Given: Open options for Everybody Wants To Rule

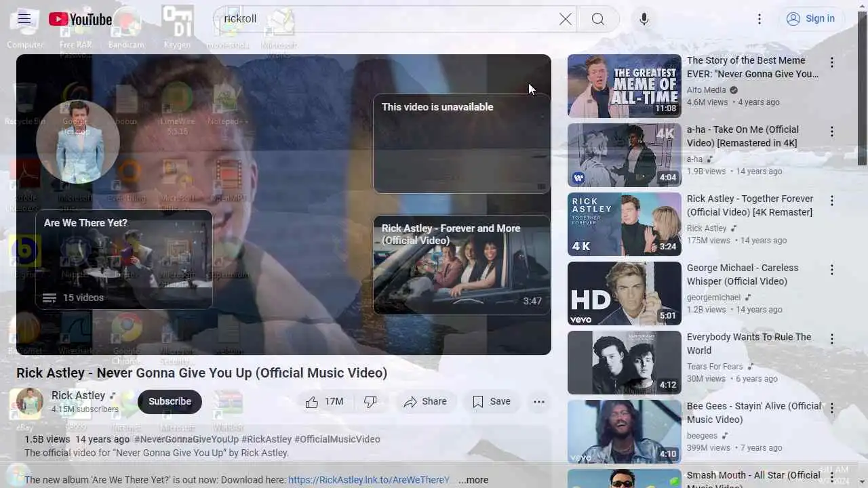Looking at the screenshot, I should (832, 339).
